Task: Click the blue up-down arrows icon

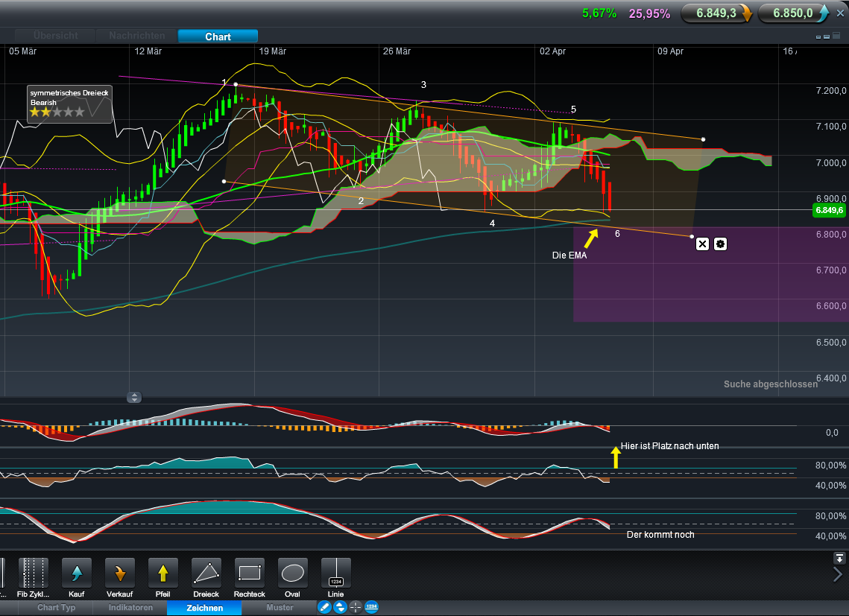Action: [x=340, y=607]
